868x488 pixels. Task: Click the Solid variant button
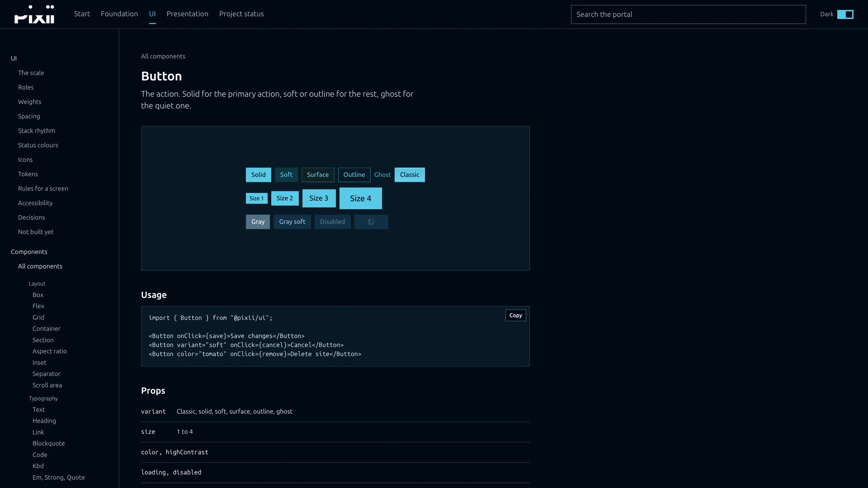259,175
